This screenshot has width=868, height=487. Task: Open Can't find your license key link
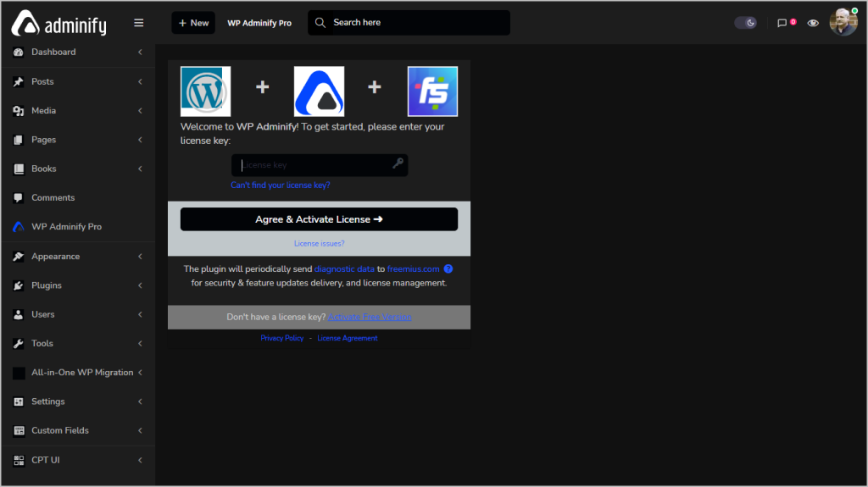coord(280,185)
